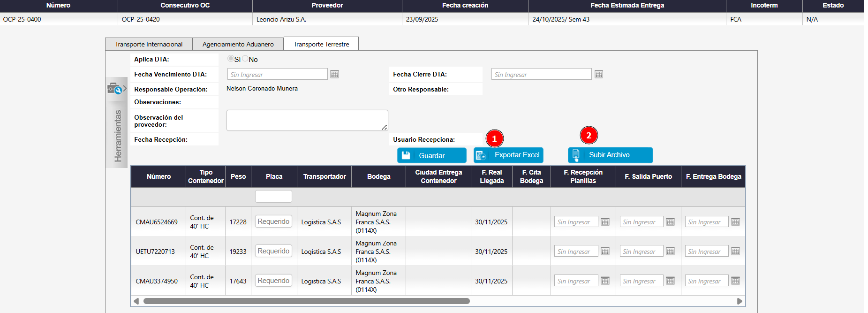Click Exportar Excel button

tap(508, 155)
